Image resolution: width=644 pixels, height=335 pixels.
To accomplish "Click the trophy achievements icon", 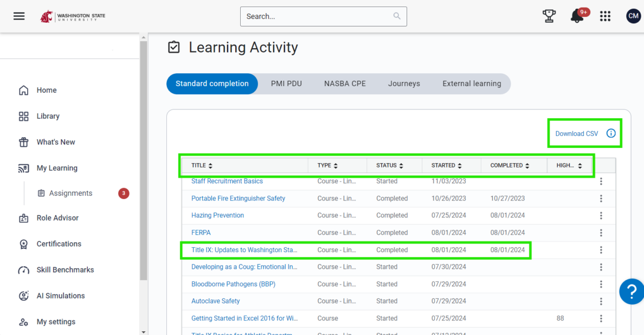I will pos(549,16).
